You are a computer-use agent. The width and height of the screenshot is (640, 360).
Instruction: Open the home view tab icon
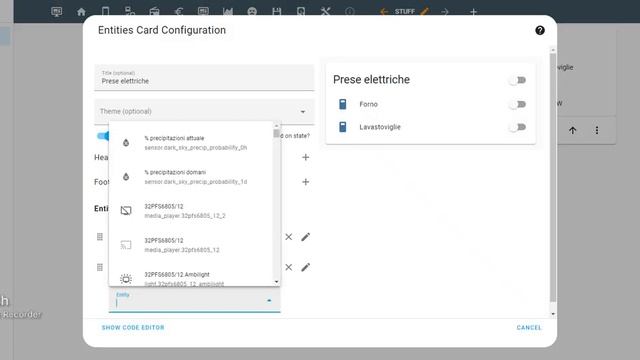81,12
